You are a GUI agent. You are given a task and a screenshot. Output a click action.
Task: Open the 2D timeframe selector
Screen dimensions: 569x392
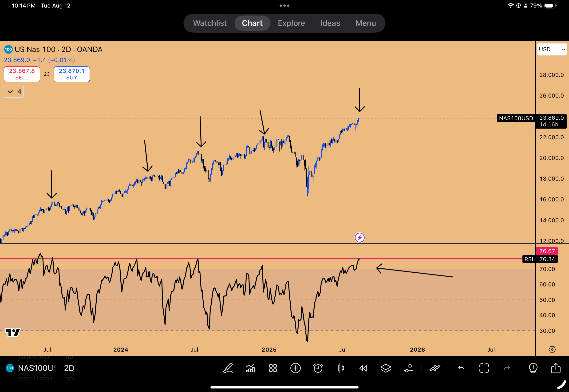pos(69,368)
